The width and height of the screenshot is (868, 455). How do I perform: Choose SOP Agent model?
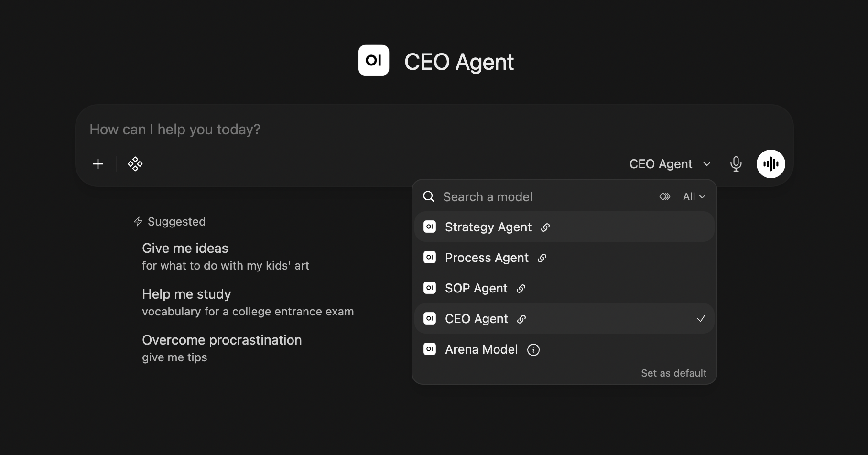tap(564, 288)
